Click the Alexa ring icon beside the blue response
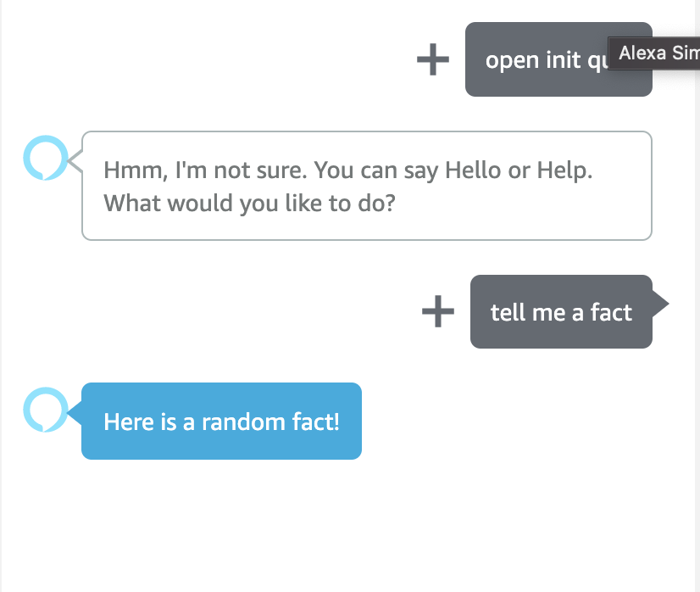The width and height of the screenshot is (700, 592). tap(46, 410)
